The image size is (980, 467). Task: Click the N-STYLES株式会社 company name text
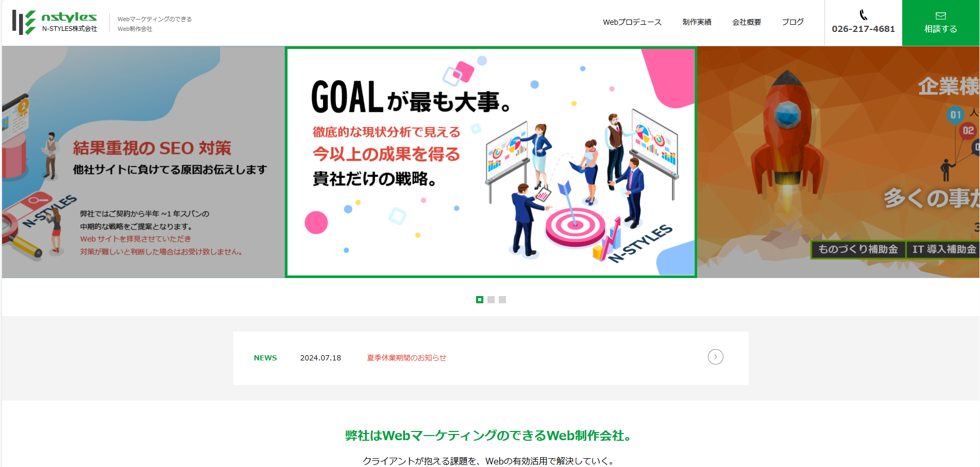70,29
